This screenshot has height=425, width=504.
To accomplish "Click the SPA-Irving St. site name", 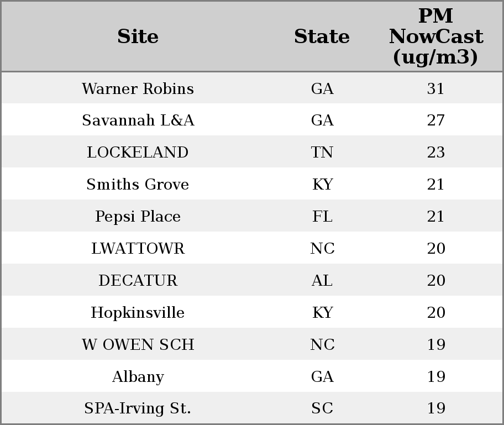I will 138,408.
